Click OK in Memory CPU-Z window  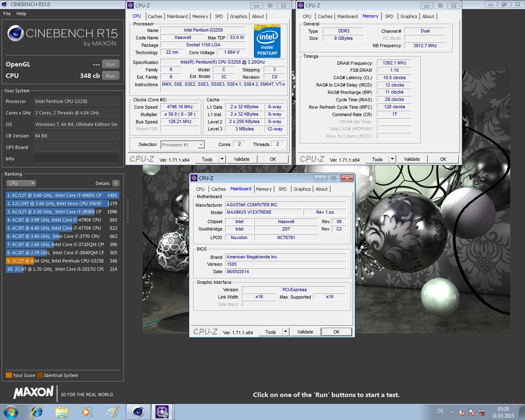click(443, 160)
